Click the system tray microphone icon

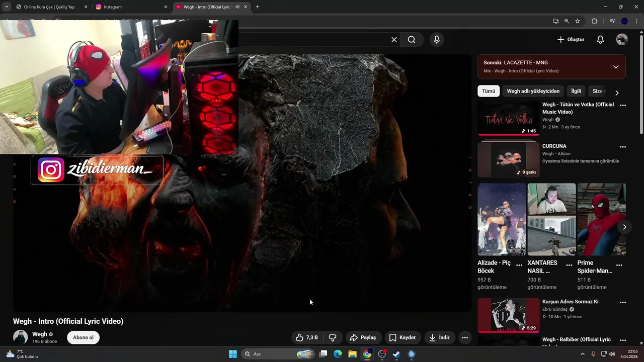coord(593,354)
